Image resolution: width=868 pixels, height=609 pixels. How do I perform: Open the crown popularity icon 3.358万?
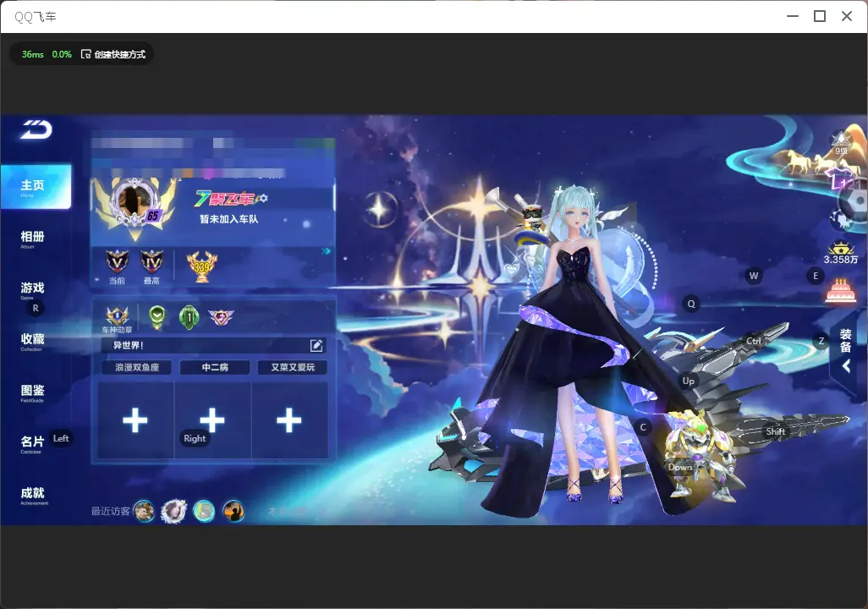coord(841,253)
